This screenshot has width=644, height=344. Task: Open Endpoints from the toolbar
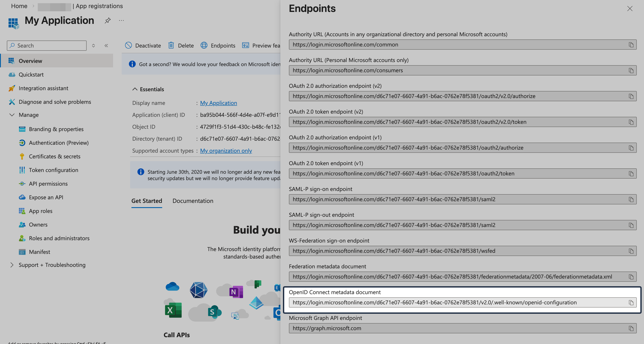point(218,45)
